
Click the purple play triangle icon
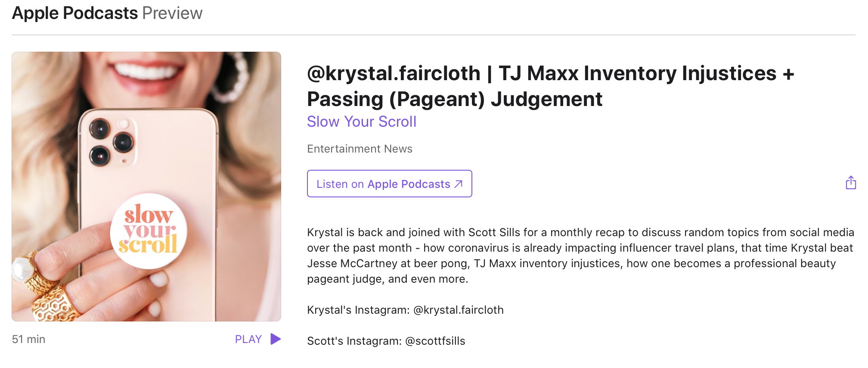(276, 339)
